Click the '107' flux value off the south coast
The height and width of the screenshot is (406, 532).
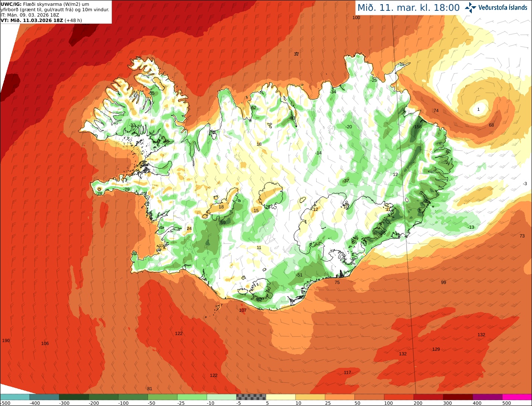[243, 310]
